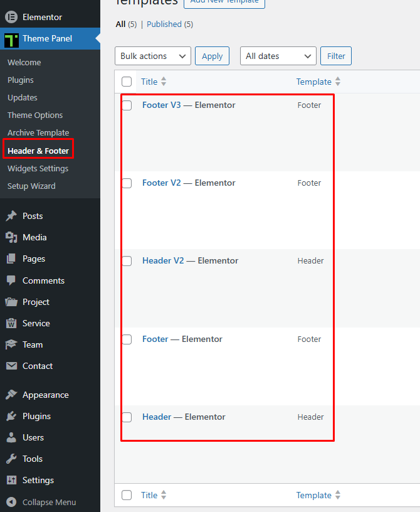Sort by Title using top header arrows
420x512 pixels.
tap(164, 82)
